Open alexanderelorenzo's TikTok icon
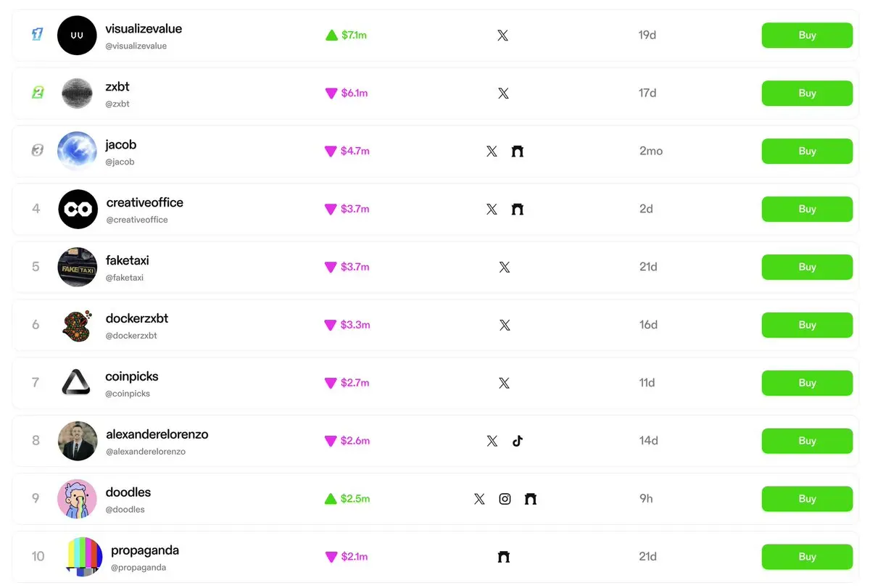 coord(517,441)
